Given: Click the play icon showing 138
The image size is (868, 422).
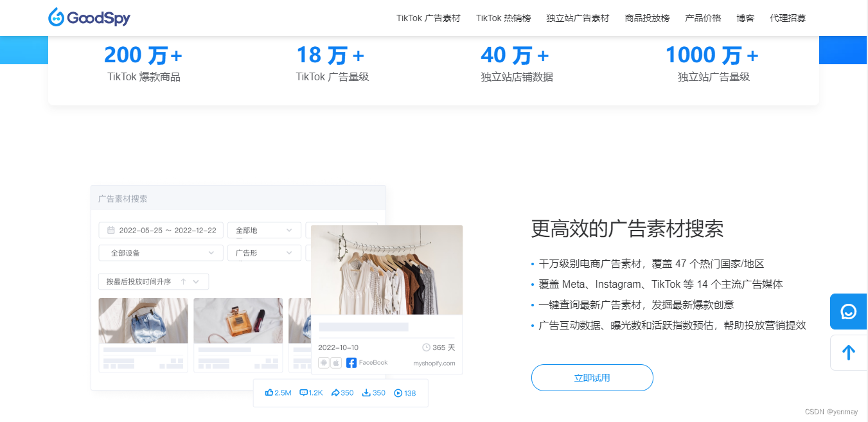Looking at the screenshot, I should click(x=398, y=393).
